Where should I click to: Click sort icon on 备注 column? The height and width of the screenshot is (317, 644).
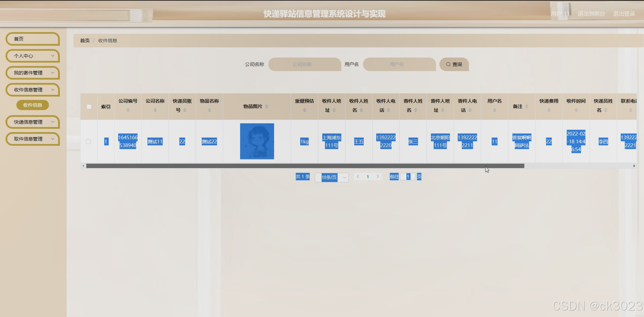[x=527, y=107]
